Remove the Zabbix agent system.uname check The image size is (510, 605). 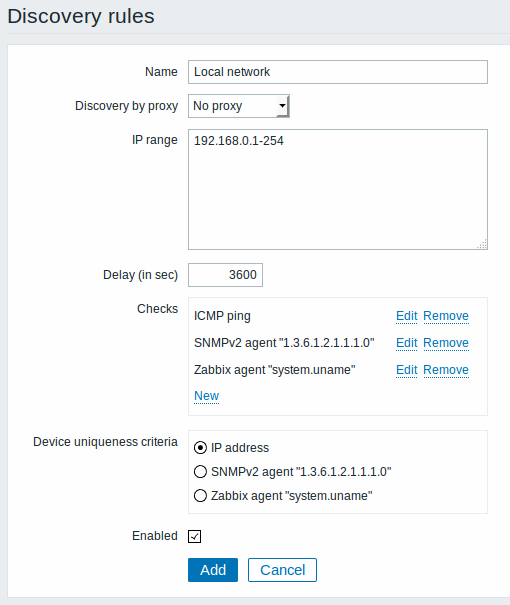click(446, 370)
